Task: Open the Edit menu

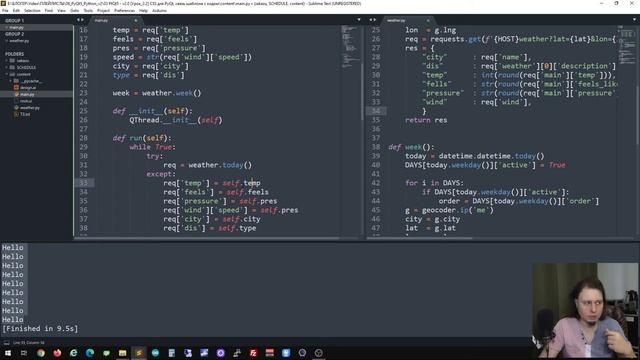Action: tap(16, 11)
